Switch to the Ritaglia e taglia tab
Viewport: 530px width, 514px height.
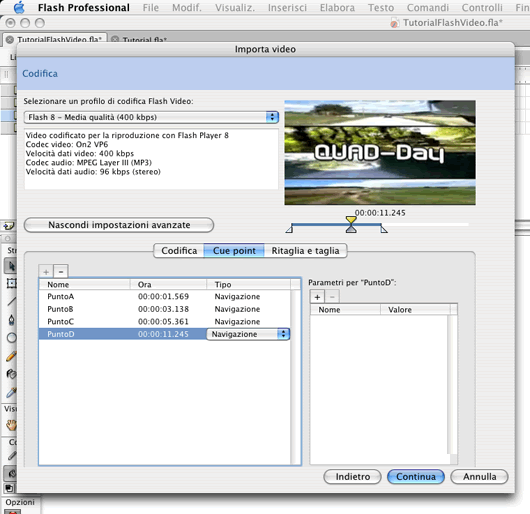click(305, 251)
